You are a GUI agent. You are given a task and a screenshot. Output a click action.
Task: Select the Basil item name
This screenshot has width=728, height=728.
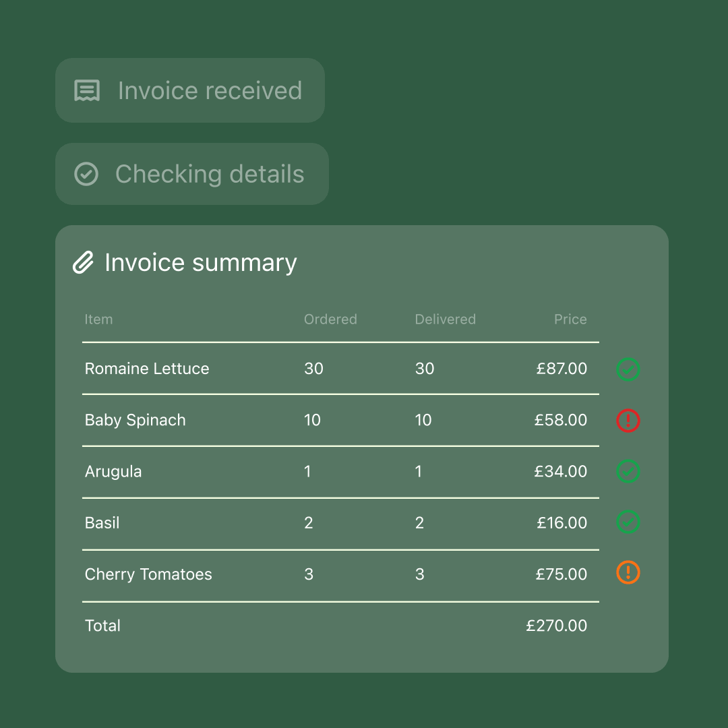(x=102, y=523)
